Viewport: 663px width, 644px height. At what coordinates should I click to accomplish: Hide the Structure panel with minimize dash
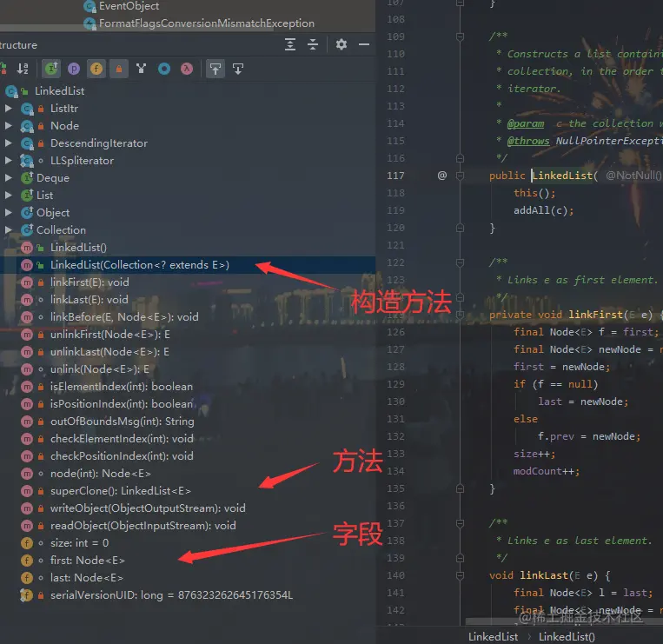tap(364, 44)
